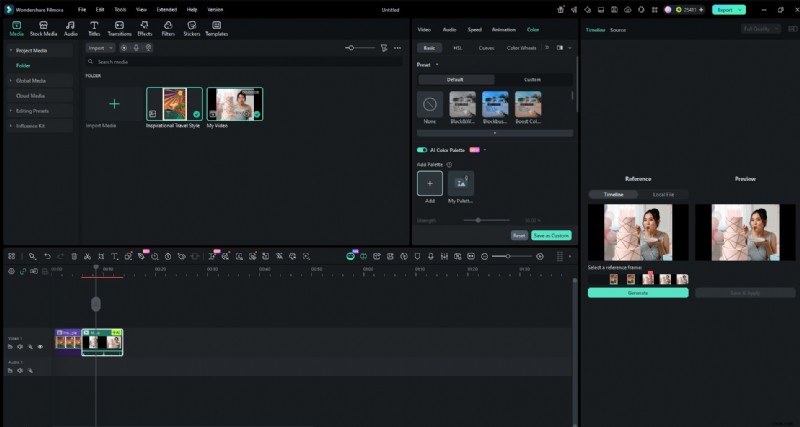Select the Custom preset option

coord(533,80)
